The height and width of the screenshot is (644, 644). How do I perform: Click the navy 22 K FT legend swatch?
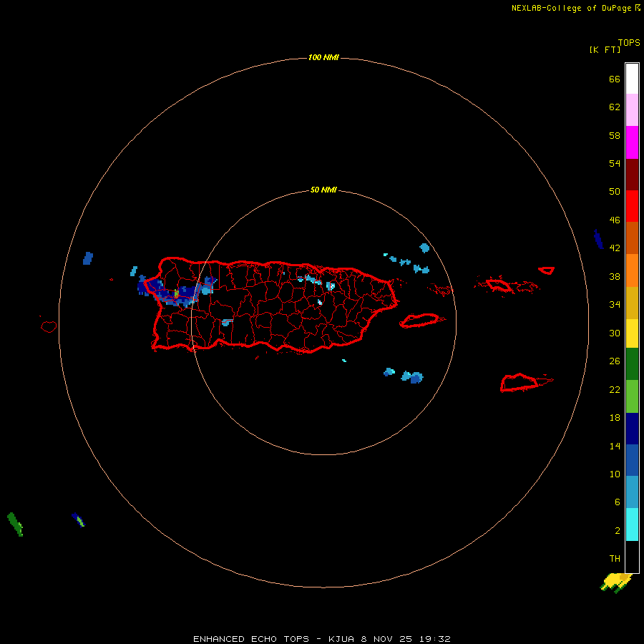pyautogui.click(x=632, y=429)
